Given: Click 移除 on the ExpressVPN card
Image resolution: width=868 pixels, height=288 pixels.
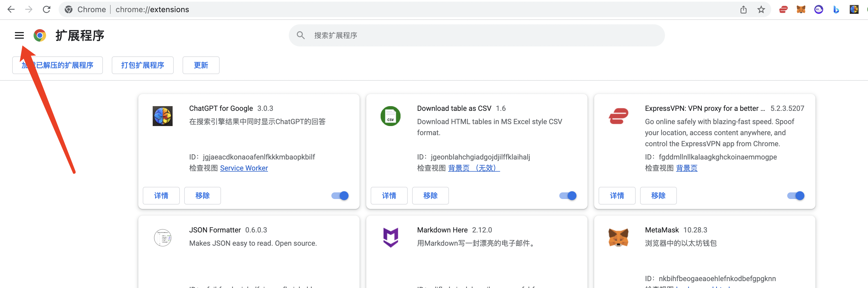Looking at the screenshot, I should click(x=658, y=196).
